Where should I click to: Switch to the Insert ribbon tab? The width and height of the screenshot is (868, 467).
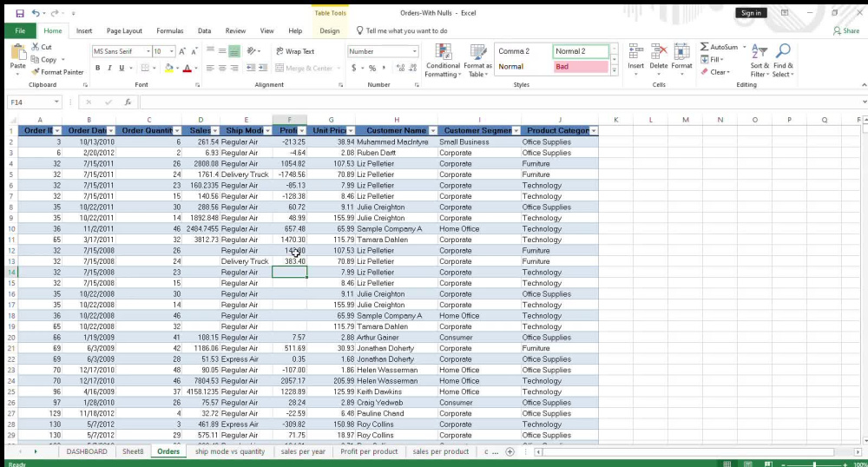[84, 31]
